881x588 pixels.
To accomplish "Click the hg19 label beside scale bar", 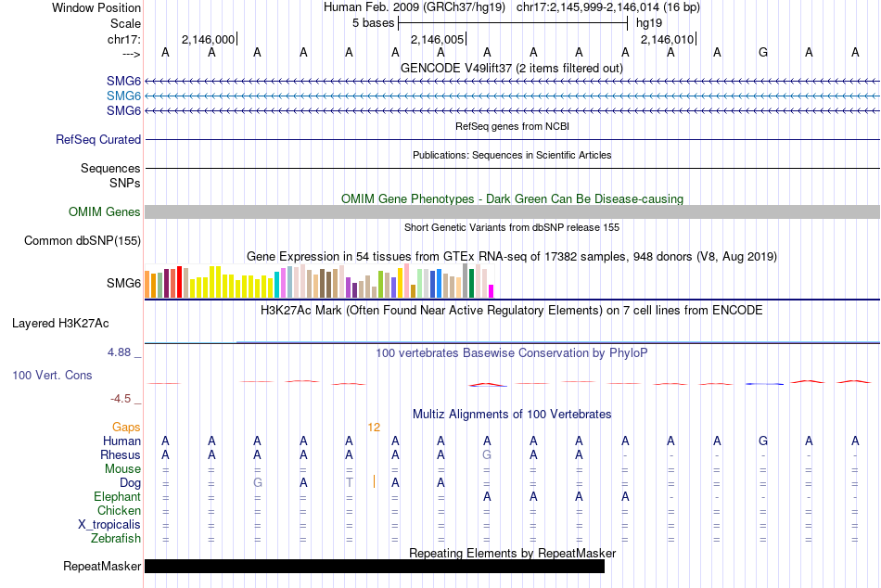I will pyautogui.click(x=649, y=23).
